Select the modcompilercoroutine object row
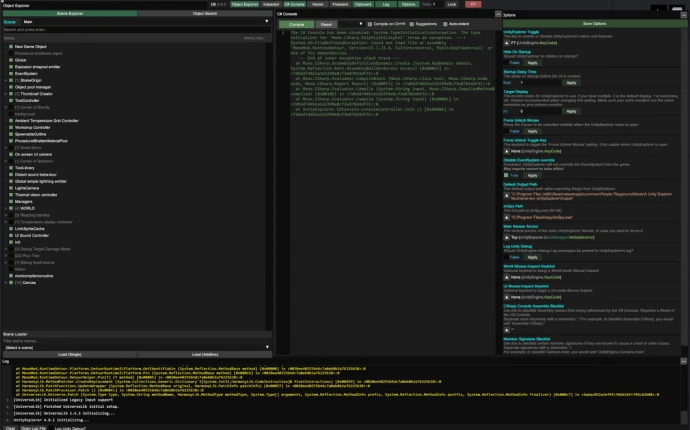690x430 pixels. coord(34,276)
